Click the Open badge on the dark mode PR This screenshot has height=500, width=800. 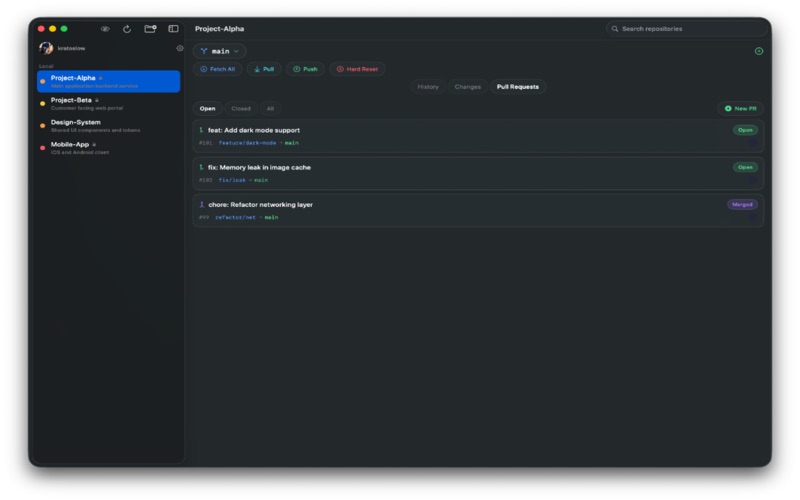click(745, 130)
